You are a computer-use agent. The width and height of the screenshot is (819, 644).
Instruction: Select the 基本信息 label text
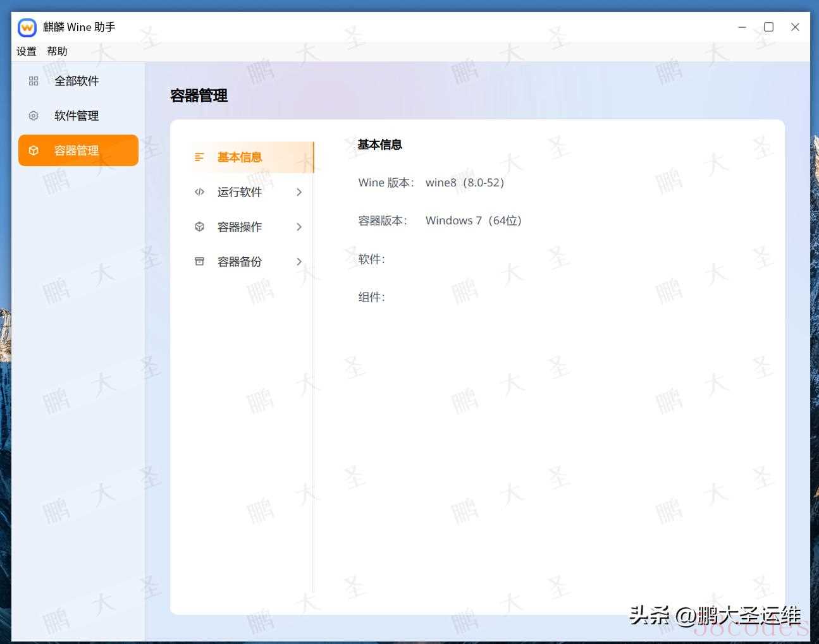click(240, 157)
